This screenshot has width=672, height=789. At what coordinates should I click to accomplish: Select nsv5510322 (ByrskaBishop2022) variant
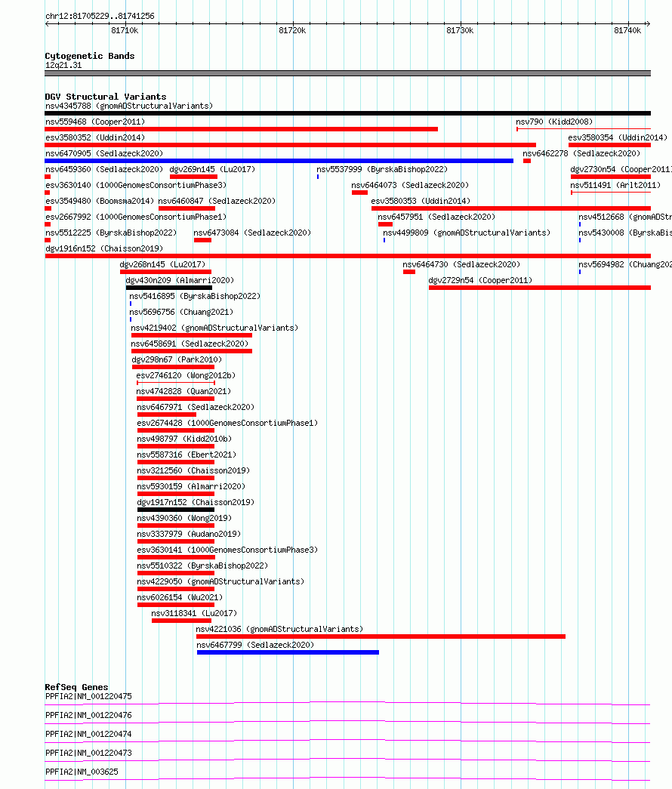(x=176, y=573)
